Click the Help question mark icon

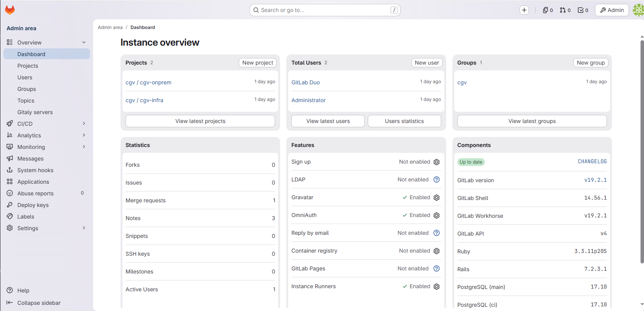click(x=10, y=290)
